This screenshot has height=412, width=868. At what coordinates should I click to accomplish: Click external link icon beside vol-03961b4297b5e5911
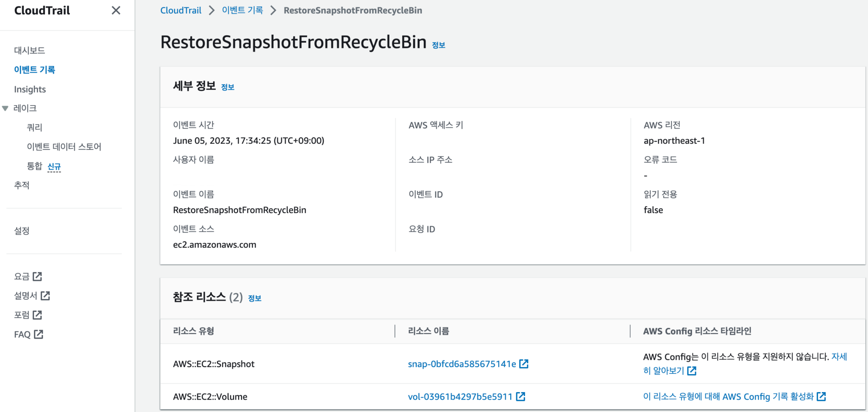(522, 396)
